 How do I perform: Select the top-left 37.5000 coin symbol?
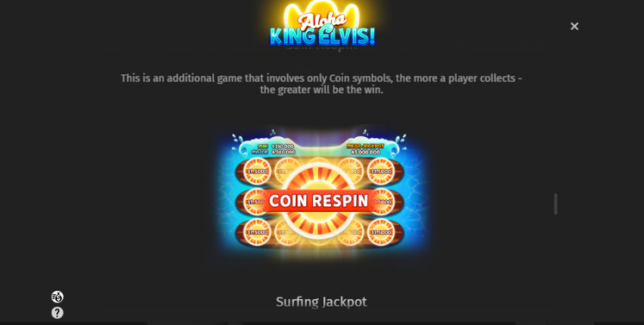(x=257, y=171)
